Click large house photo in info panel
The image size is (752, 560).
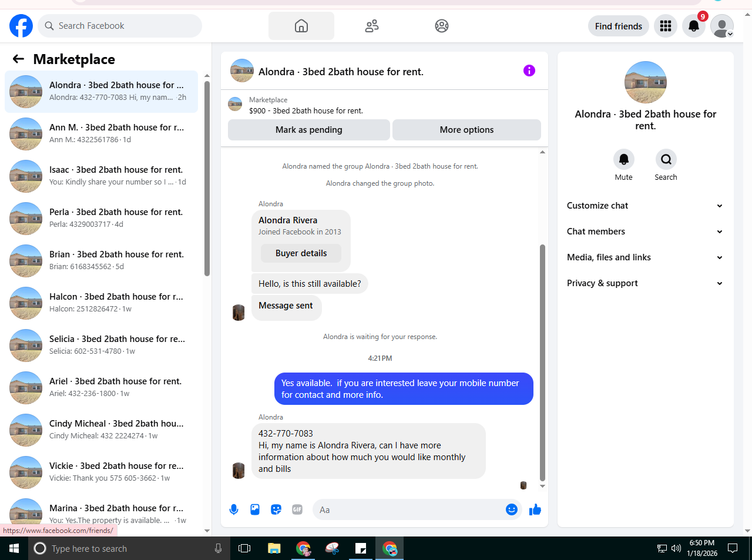coord(646,82)
